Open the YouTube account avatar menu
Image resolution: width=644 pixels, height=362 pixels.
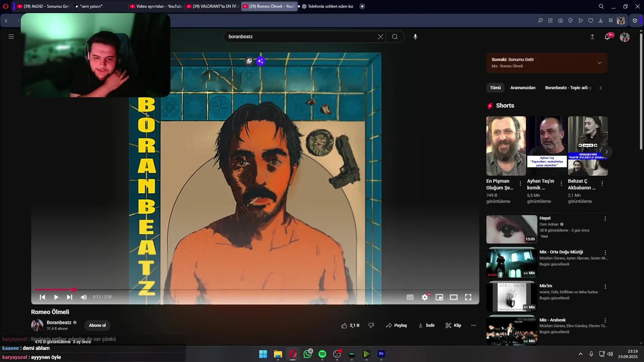(625, 37)
